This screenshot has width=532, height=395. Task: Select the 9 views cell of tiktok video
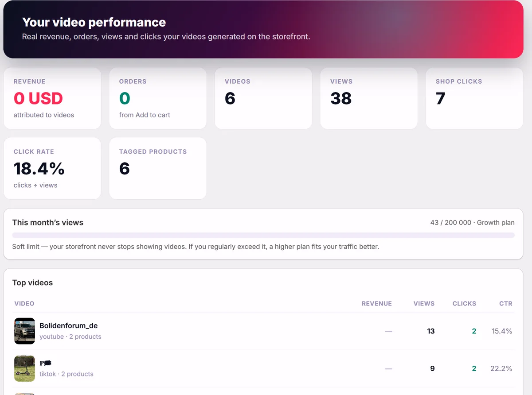432,368
